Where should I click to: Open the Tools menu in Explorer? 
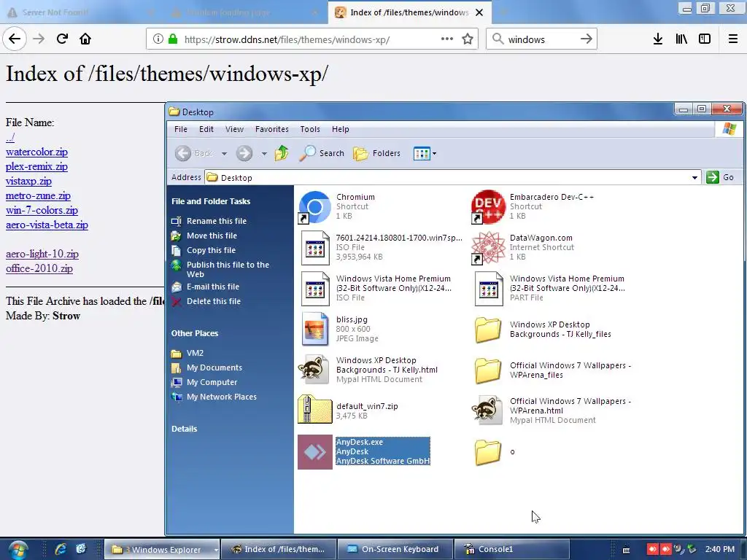click(x=309, y=129)
